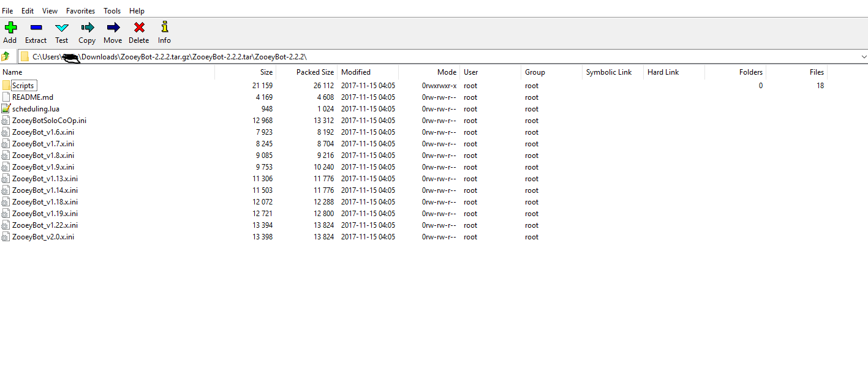Select ZooeyBot_v2.0.x.ini file name

tap(43, 237)
